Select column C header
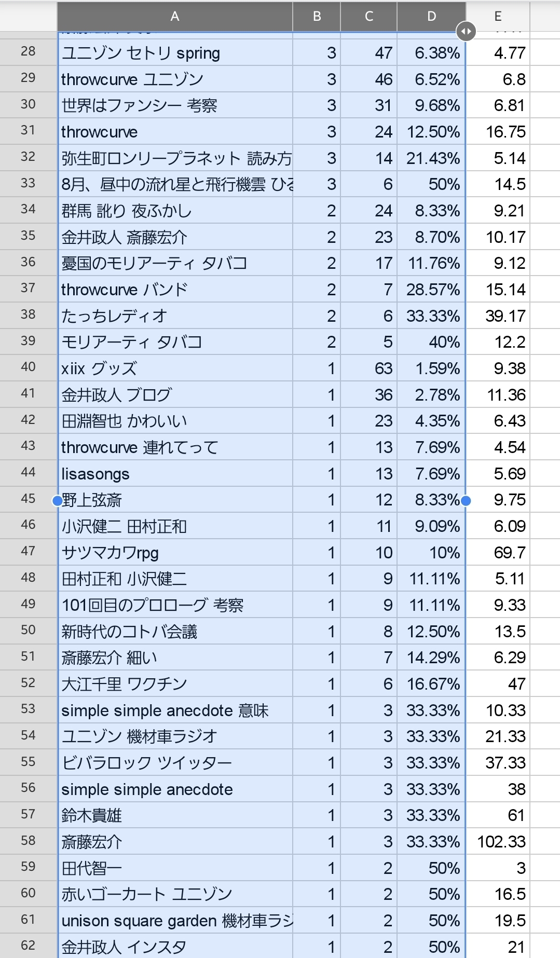 368,17
